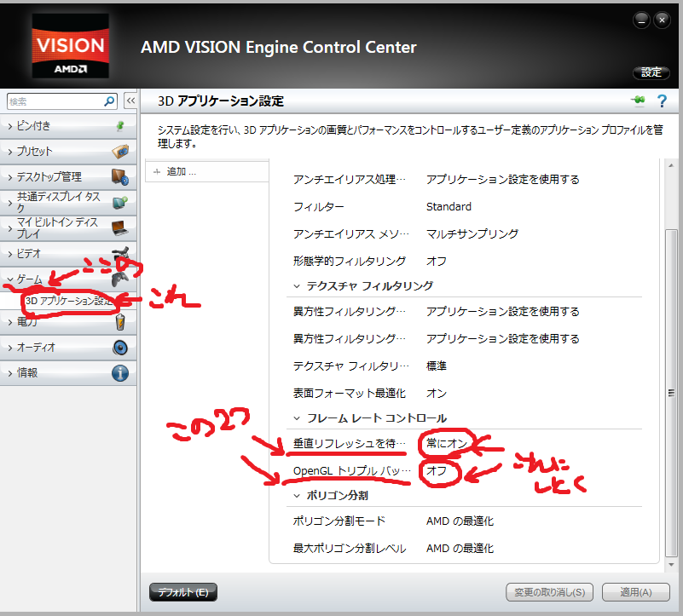Viewport: 683px width, 616px height.
Task: Change アンチエイリアス処理 mode value
Action: 503,180
